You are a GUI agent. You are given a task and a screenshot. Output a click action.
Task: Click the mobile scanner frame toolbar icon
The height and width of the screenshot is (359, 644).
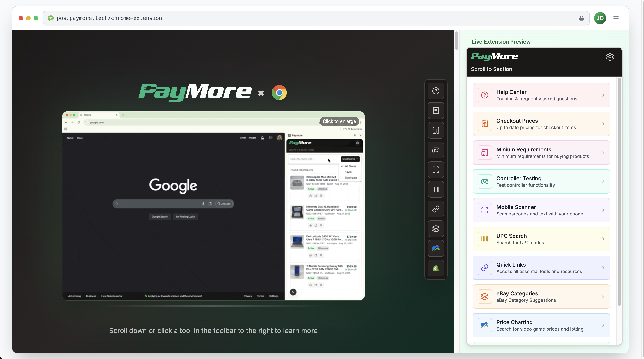pyautogui.click(x=436, y=170)
